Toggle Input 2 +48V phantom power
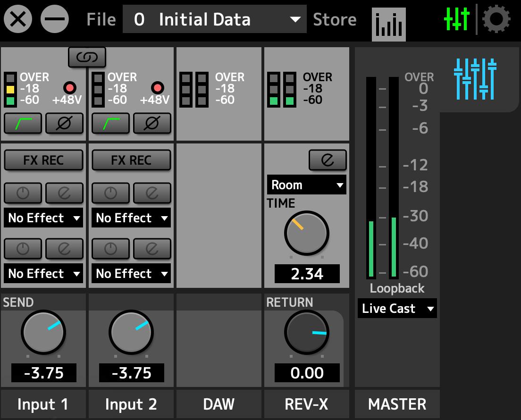521x420 pixels. [x=158, y=88]
